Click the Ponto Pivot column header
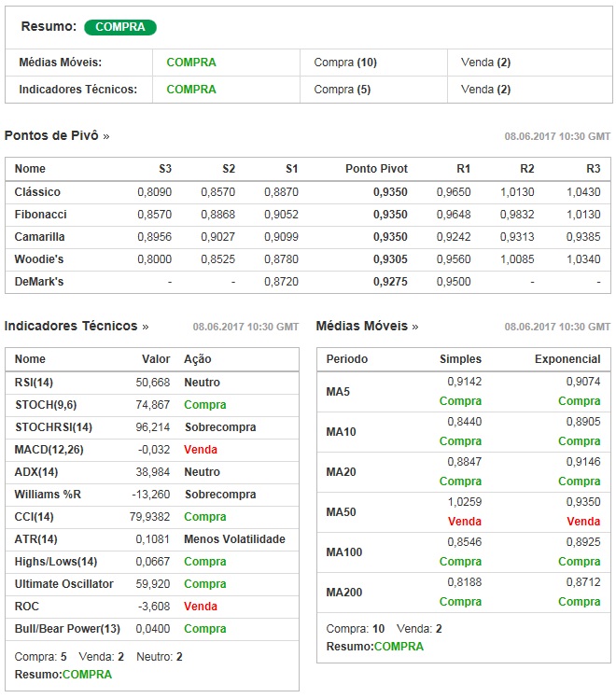Image resolution: width=616 pixels, height=698 pixels. pyautogui.click(x=376, y=169)
